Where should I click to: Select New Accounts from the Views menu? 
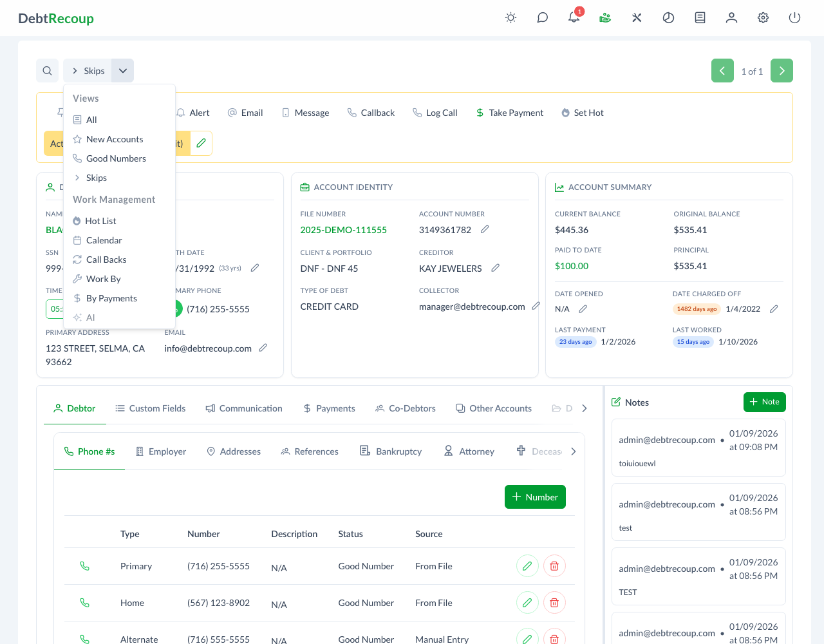click(x=115, y=139)
